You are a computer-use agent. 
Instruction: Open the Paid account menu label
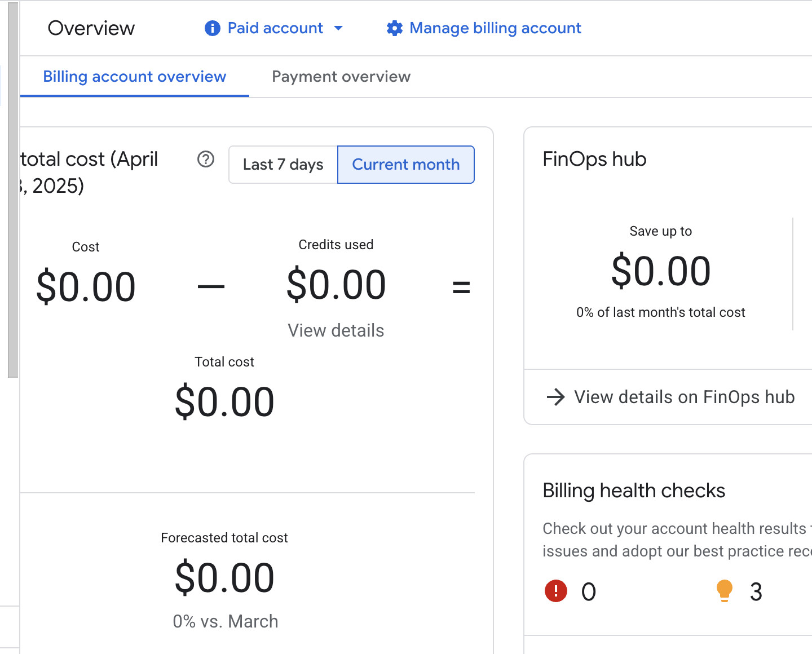pyautogui.click(x=275, y=28)
